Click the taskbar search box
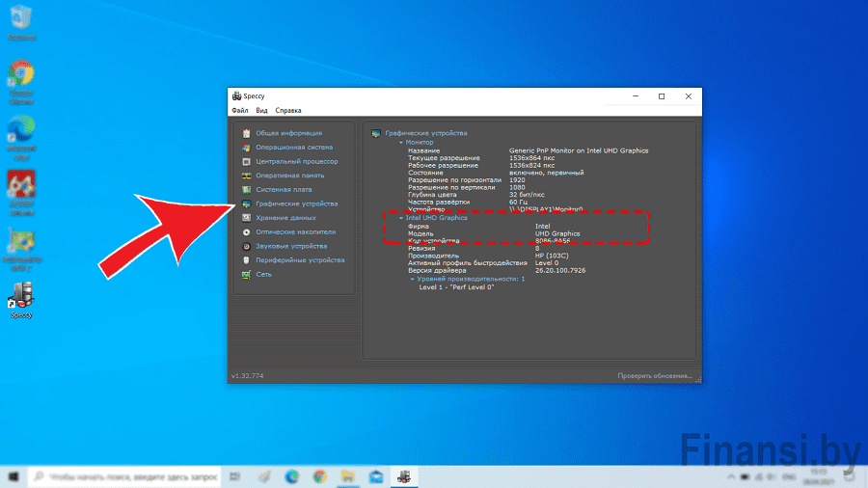 click(124, 476)
